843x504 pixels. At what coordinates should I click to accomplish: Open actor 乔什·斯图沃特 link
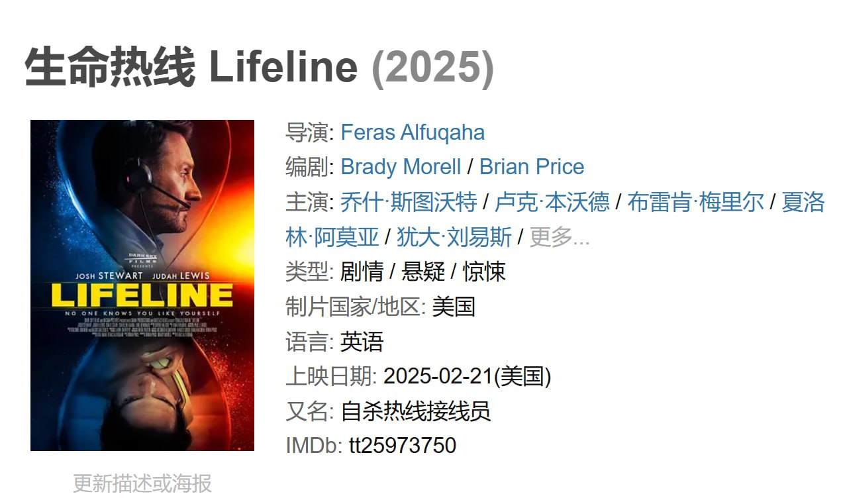[x=409, y=202]
